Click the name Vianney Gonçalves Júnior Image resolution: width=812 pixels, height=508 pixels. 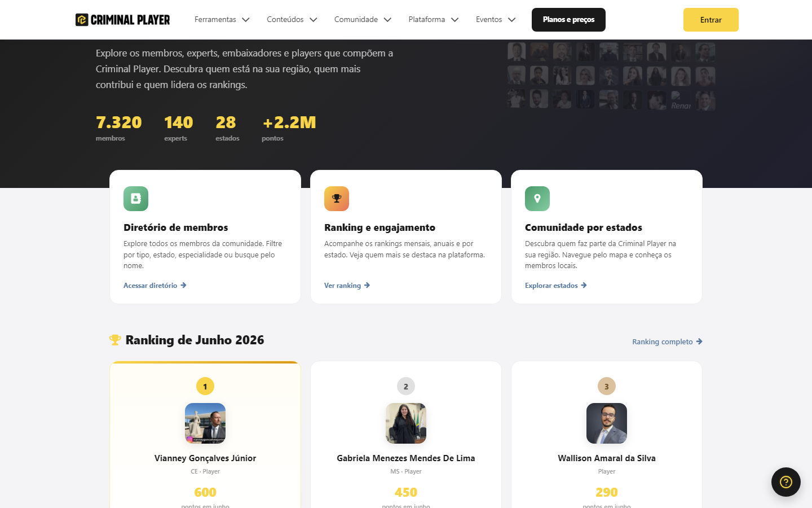click(205, 458)
